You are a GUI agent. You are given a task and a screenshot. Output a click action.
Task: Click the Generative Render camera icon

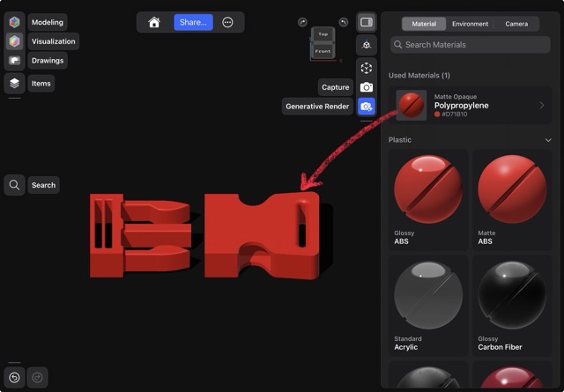(x=367, y=107)
